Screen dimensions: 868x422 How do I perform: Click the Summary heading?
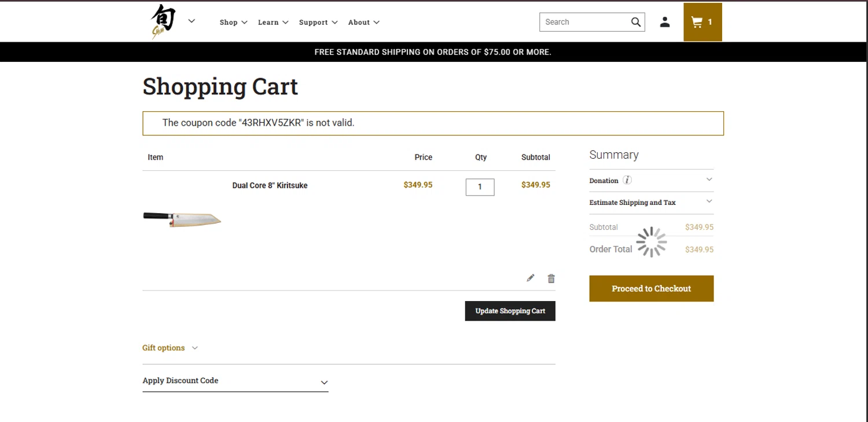point(614,155)
